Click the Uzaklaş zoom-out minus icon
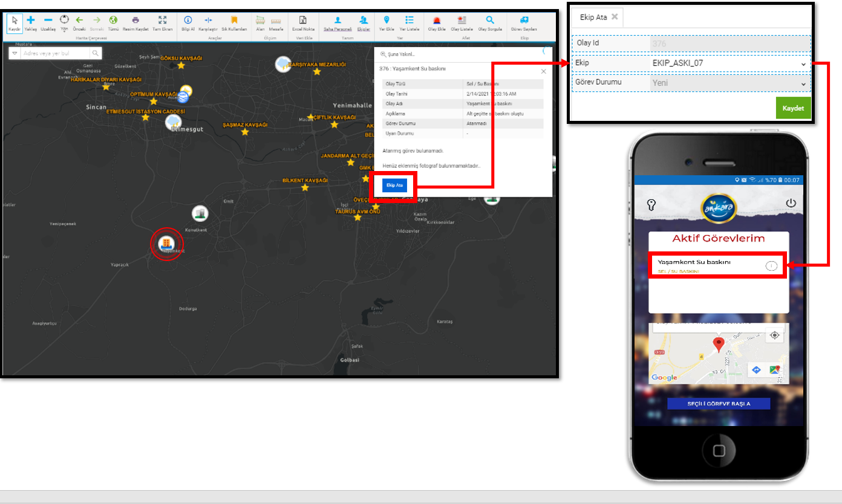 coord(48,21)
